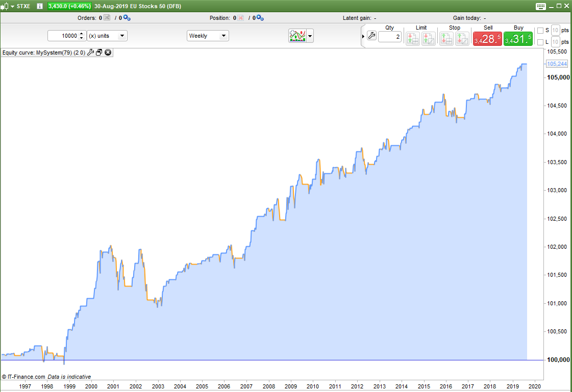This screenshot has width=572, height=392.
Task: Click the Limit order icon with diagonal square
Action: (x=429, y=38)
